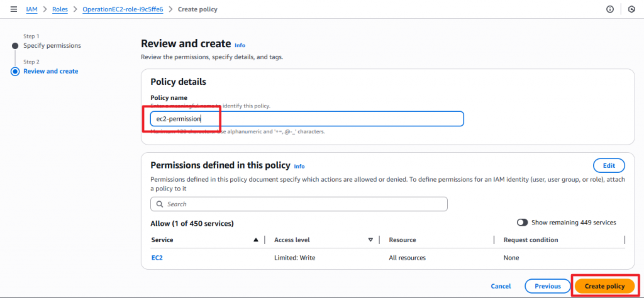This screenshot has height=298, width=644.
Task: Click the 'Policy details' heading
Action: [x=178, y=82]
